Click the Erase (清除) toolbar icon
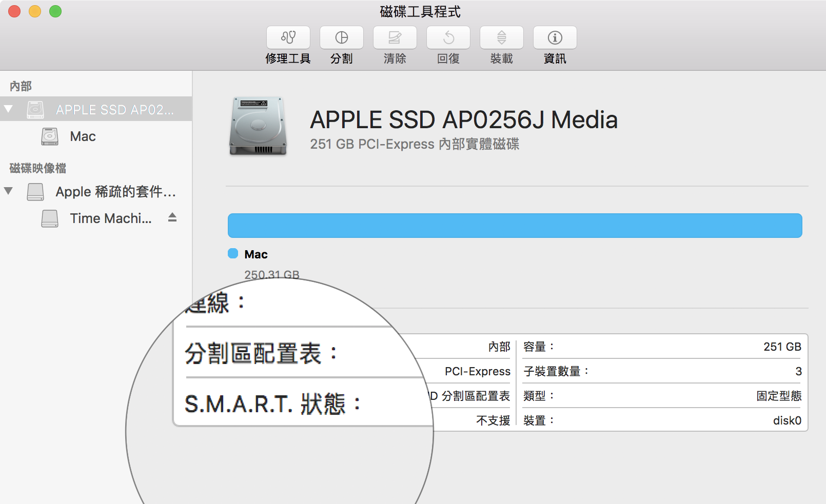 tap(395, 37)
